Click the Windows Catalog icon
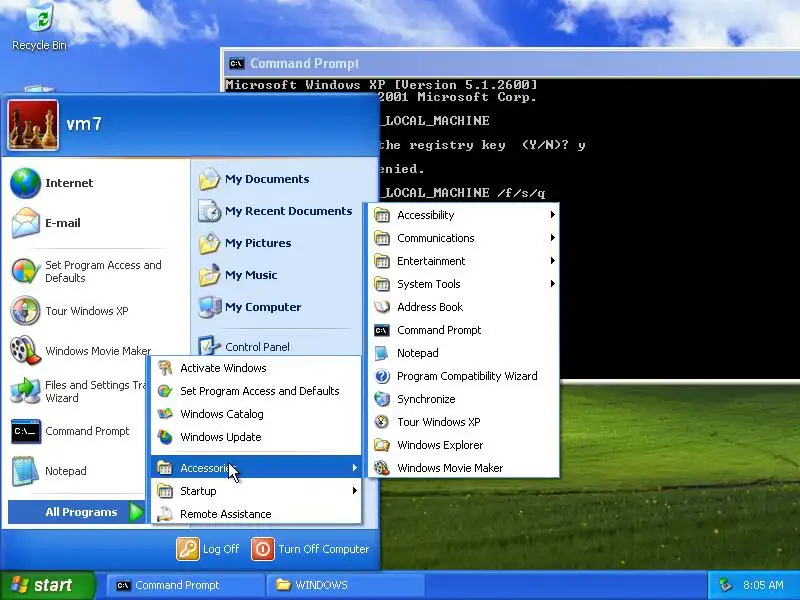 point(165,414)
